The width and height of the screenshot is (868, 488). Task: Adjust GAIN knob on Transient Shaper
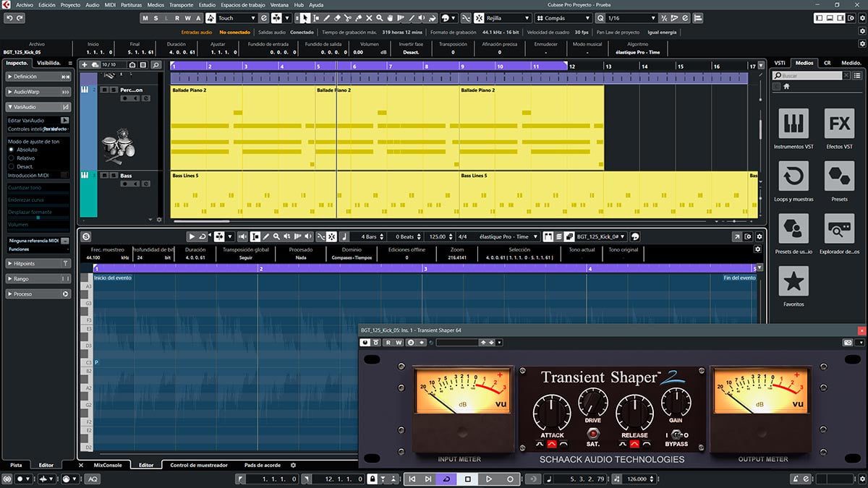(676, 401)
